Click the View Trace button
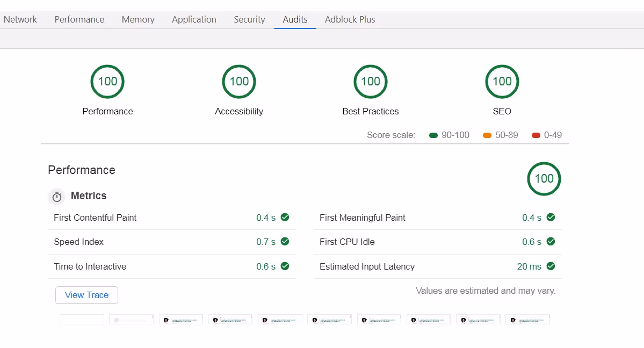Screen dimensions: 644x348 pos(86,295)
